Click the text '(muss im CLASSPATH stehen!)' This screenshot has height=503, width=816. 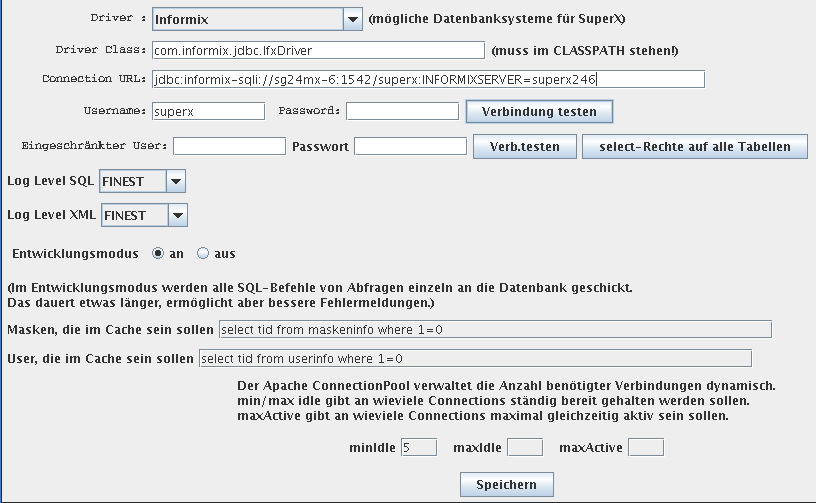tap(585, 50)
